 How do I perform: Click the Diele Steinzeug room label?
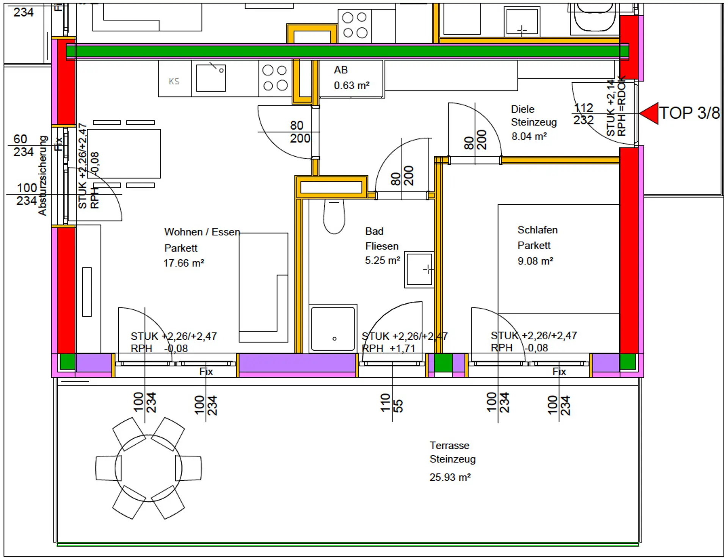pos(533,122)
